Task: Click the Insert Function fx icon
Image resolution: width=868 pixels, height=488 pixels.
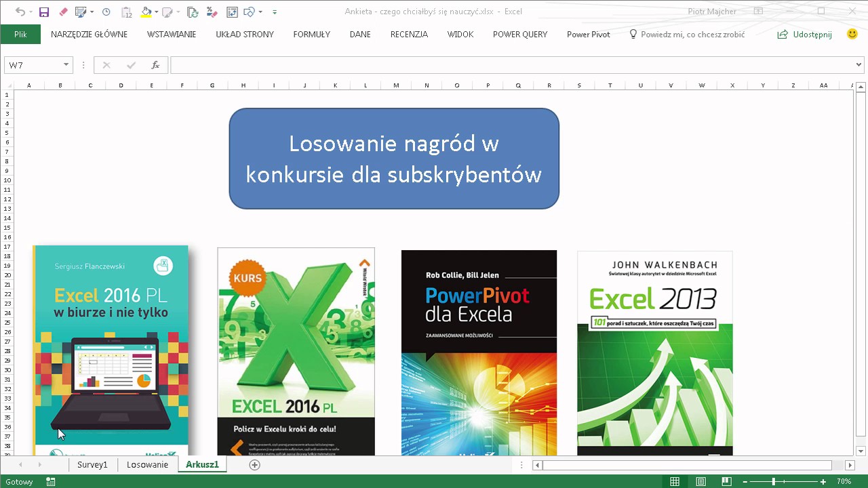Action: pos(155,65)
